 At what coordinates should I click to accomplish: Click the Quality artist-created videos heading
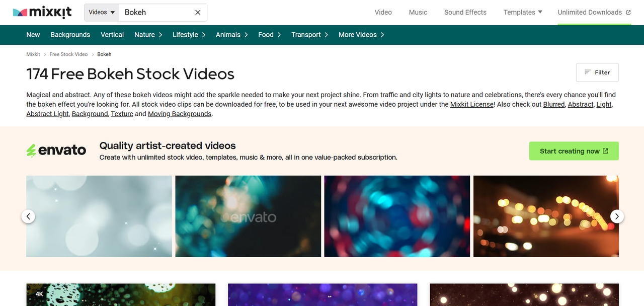click(x=168, y=146)
